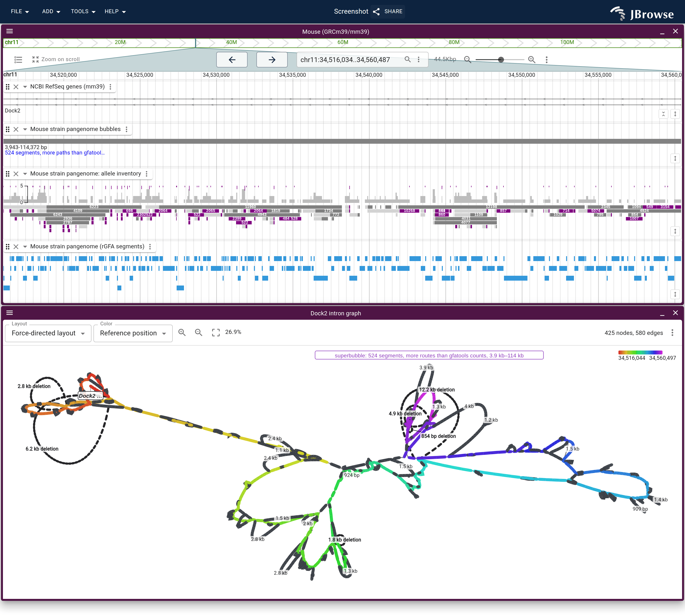The height and width of the screenshot is (616, 685).
Task: Click the 12198 feature in allele inventory
Action: pos(491,207)
